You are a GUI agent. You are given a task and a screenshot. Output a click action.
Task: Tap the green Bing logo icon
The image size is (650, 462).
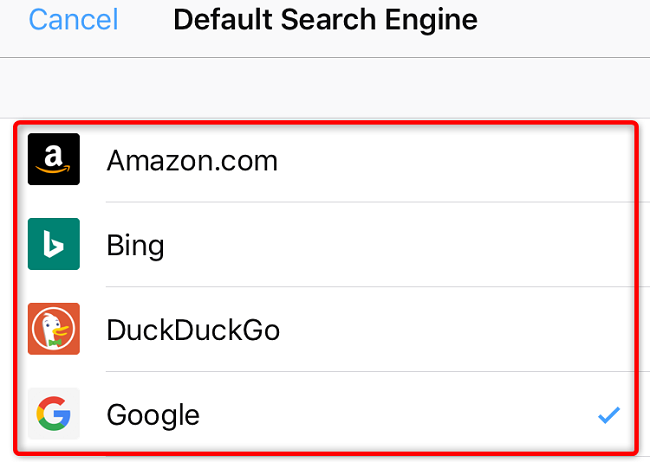coord(53,245)
